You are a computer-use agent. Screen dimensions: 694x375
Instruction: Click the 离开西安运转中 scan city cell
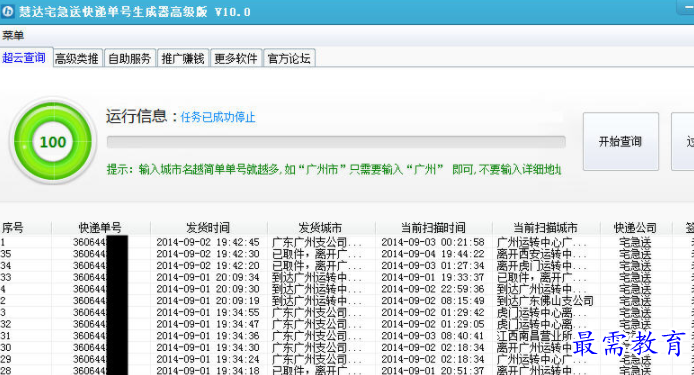[541, 254]
